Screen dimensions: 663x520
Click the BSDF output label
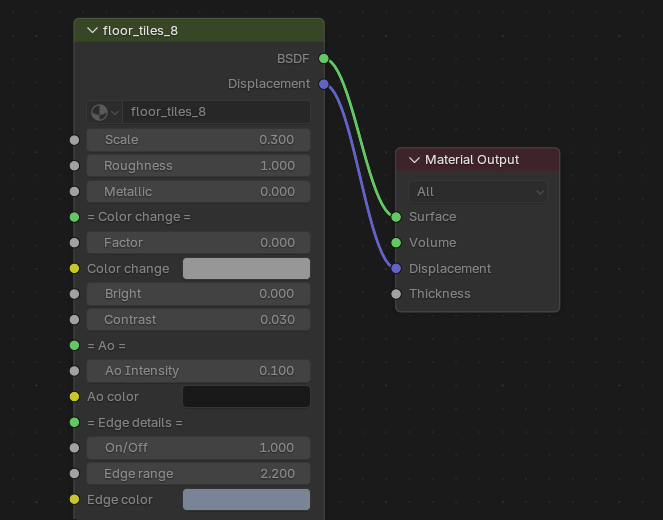(293, 59)
